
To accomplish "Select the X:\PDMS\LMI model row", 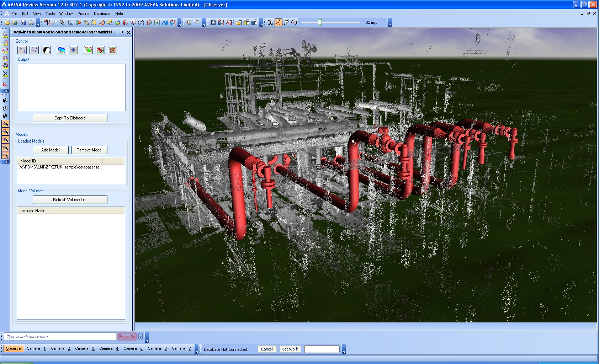I will [x=71, y=167].
